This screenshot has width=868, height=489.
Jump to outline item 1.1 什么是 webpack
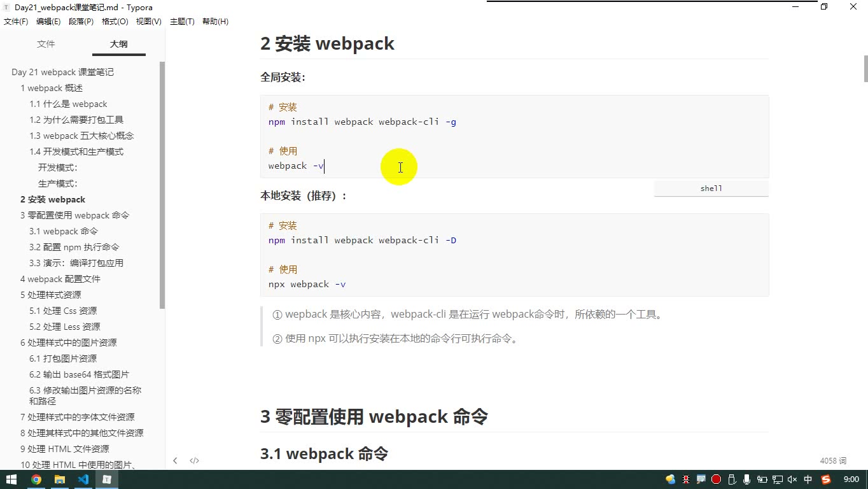click(x=68, y=104)
